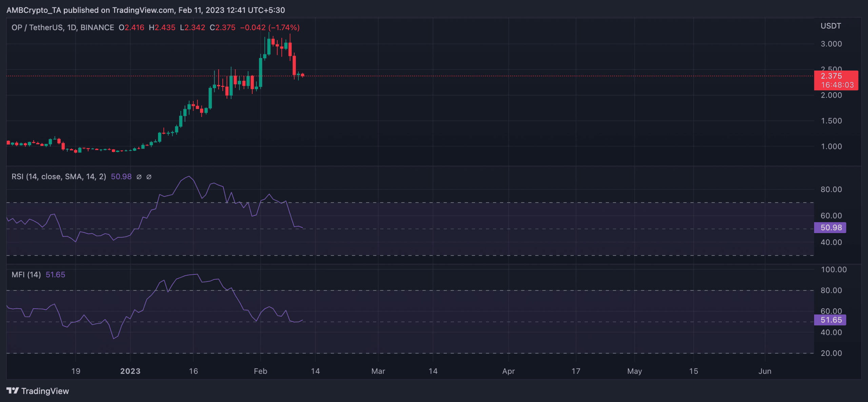Click the USDT currency label
Viewport: 868px width, 402px height.
[x=830, y=26]
